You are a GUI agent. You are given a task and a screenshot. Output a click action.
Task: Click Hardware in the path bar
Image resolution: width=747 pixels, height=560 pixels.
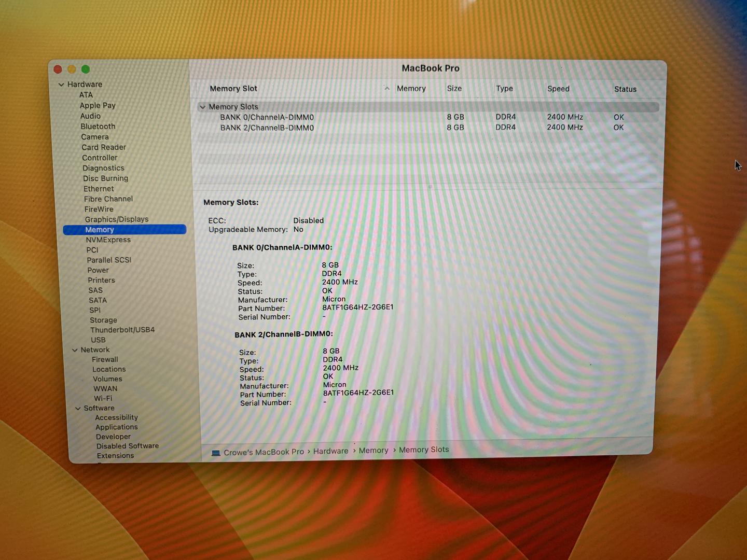pos(331,451)
